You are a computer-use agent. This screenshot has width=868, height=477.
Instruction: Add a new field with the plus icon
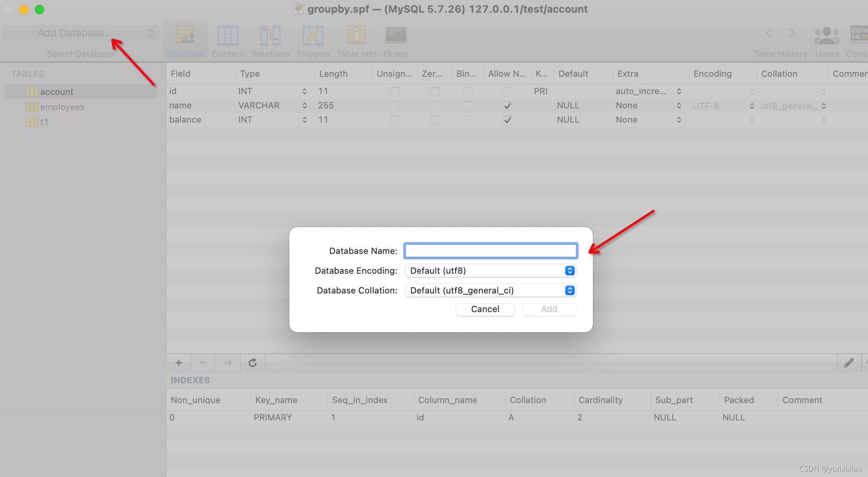point(178,362)
